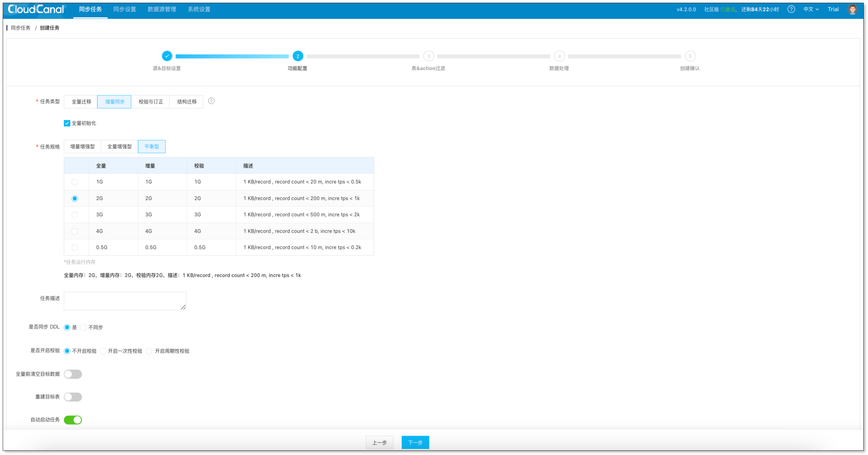Screen dimensions: 868x455
Task: Select 不开启校验 radio option
Action: coord(67,351)
